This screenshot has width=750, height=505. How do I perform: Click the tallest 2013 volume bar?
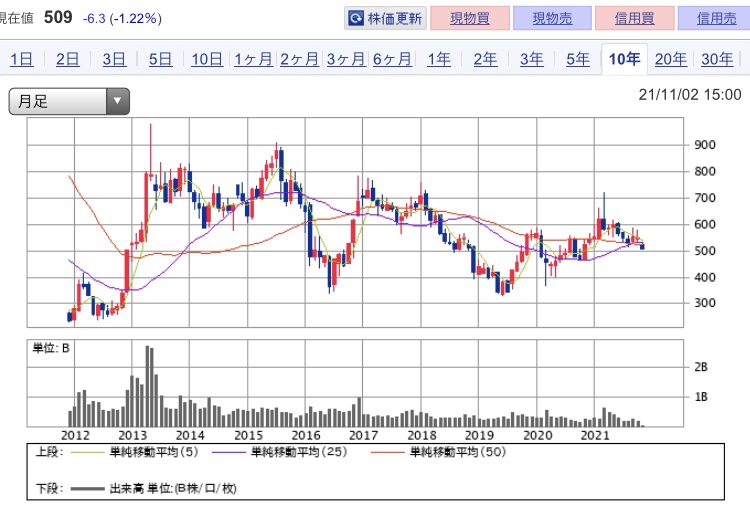[x=147, y=386]
